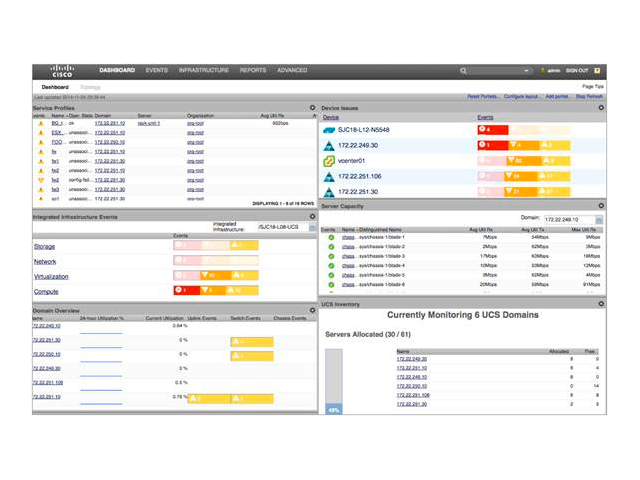Click rack-unit-1 server link
The height and width of the screenshot is (480, 640).
click(x=149, y=123)
